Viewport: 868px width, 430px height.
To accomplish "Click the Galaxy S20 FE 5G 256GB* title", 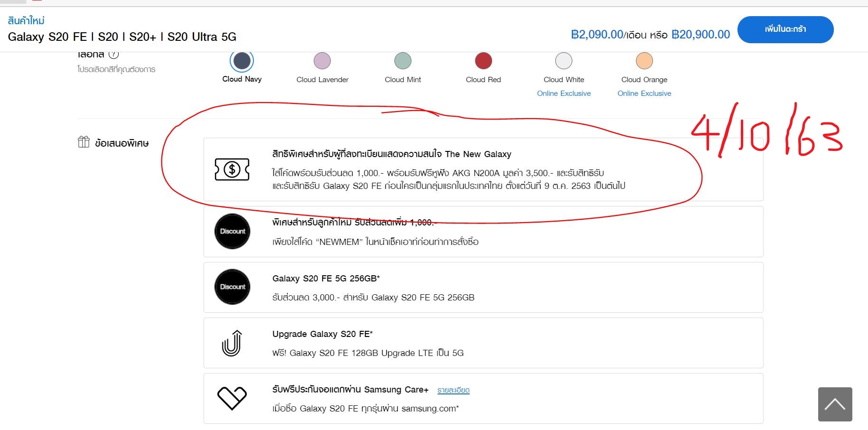I will pos(326,279).
